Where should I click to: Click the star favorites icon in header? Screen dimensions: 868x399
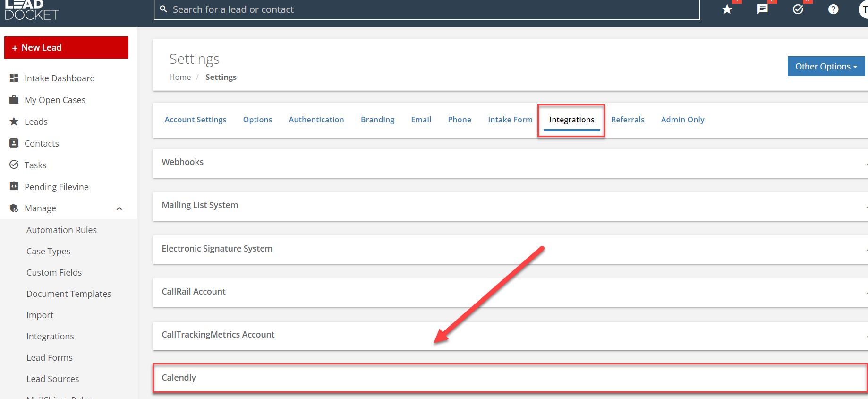tap(727, 9)
